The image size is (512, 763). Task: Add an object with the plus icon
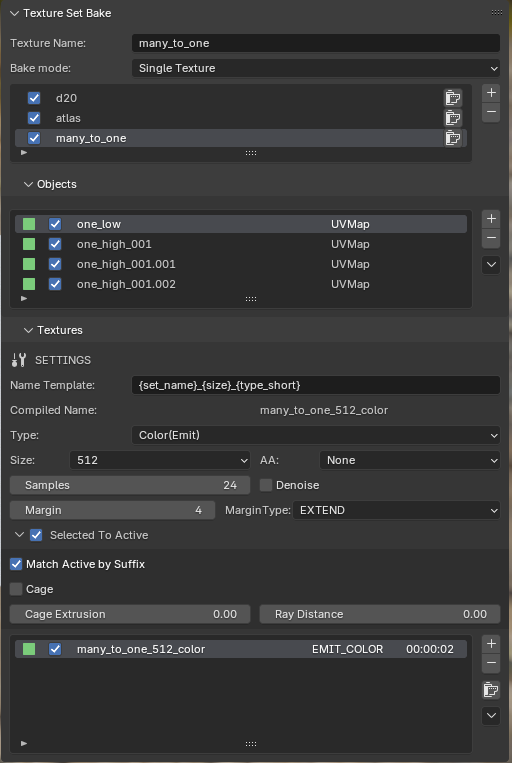491,219
